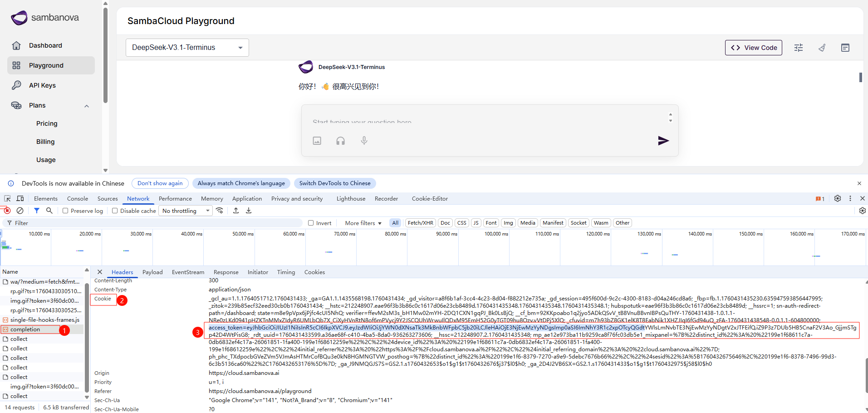Open the No throttling dropdown
Image resolution: width=868 pixels, height=413 pixels.
(x=186, y=211)
